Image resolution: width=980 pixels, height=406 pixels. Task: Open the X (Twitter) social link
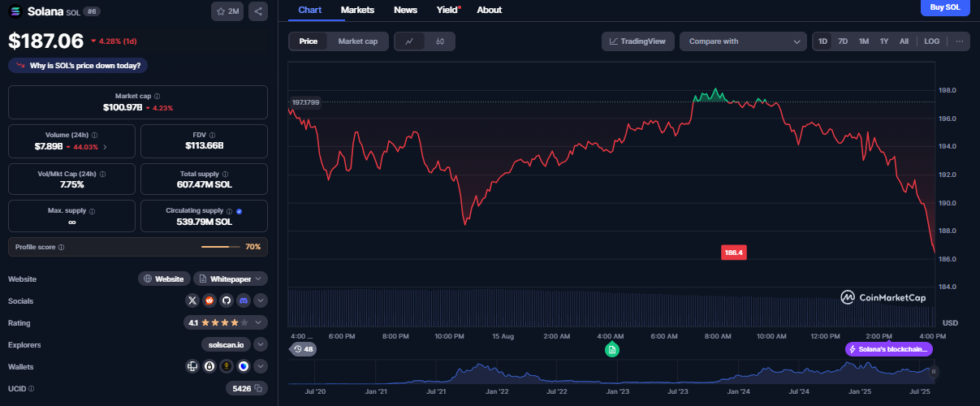coord(192,300)
